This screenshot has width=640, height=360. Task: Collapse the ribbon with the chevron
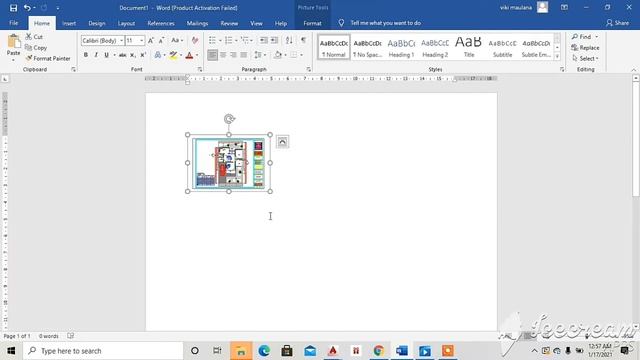pyautogui.click(x=634, y=70)
